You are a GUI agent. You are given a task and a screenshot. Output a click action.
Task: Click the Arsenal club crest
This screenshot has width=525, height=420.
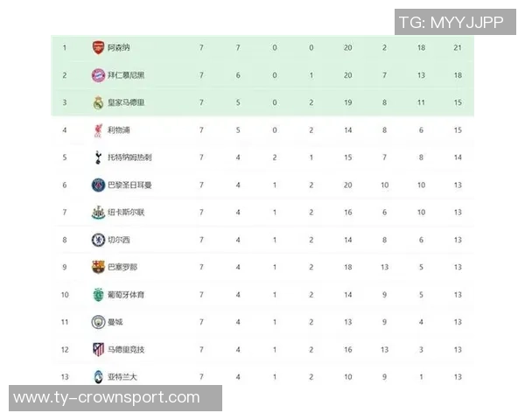98,47
